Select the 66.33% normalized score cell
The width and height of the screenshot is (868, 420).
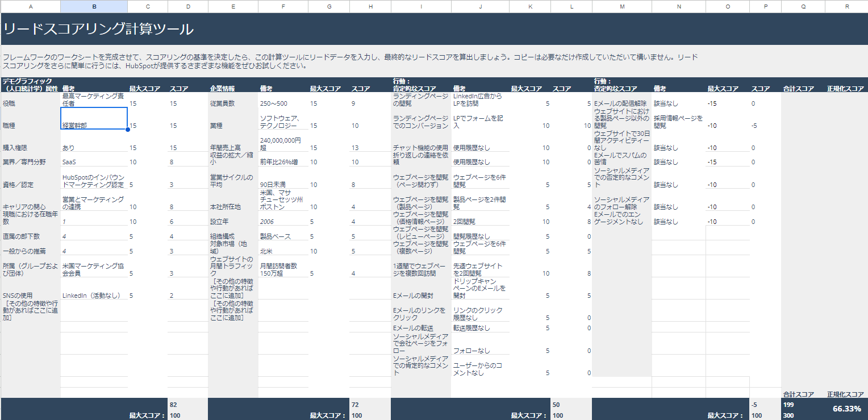point(846,409)
